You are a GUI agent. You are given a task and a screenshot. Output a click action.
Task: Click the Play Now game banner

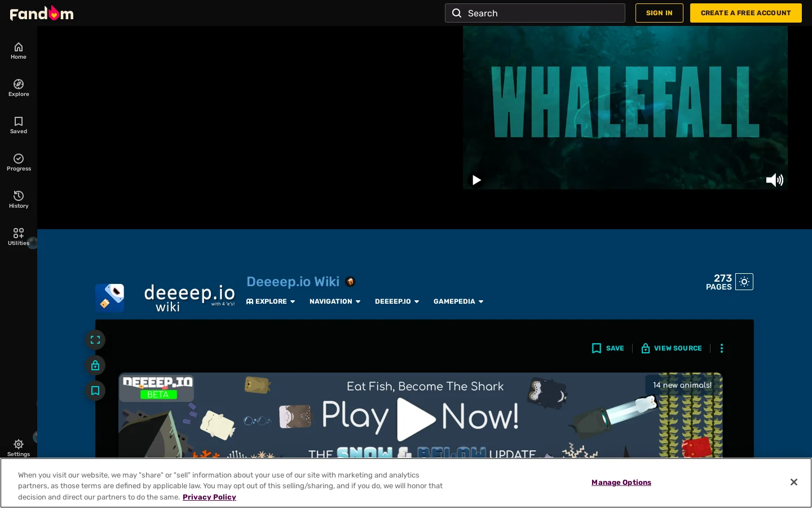coord(420,415)
